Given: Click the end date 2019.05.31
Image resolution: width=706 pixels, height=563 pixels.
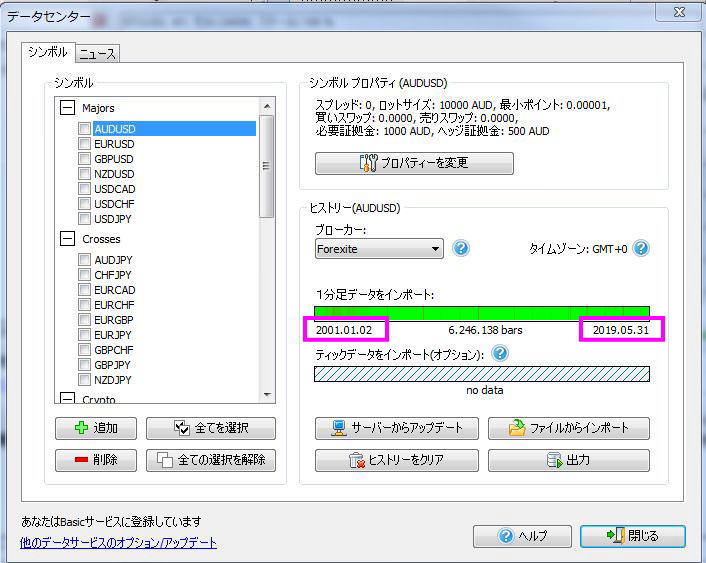Looking at the screenshot, I should coord(620,330).
